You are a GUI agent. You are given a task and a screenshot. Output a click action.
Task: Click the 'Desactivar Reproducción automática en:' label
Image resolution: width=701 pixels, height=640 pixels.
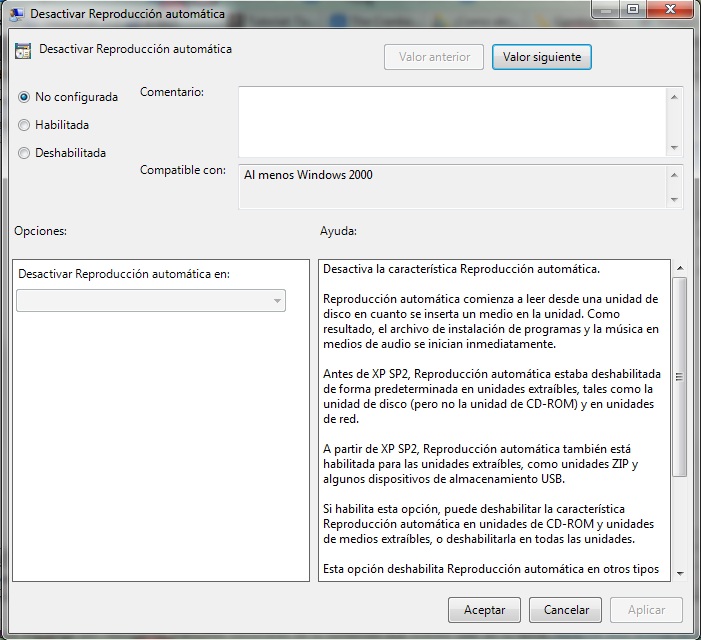(x=124, y=274)
